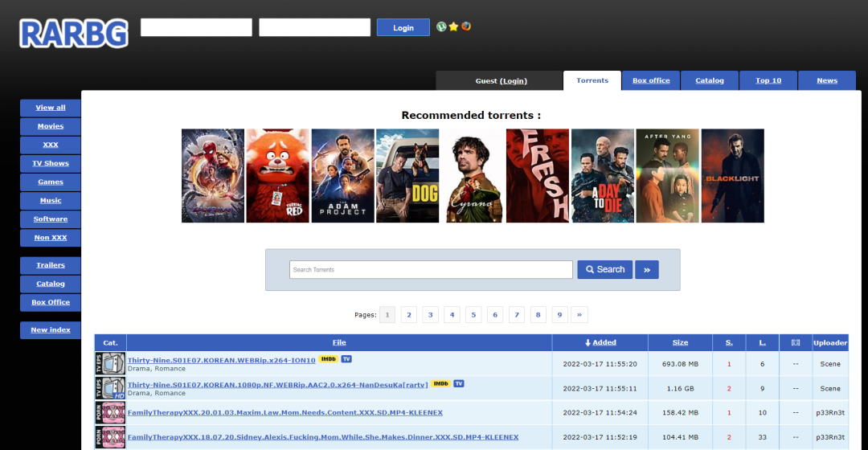The image size is (868, 450).
Task: Go to page 5
Action: [x=473, y=315]
